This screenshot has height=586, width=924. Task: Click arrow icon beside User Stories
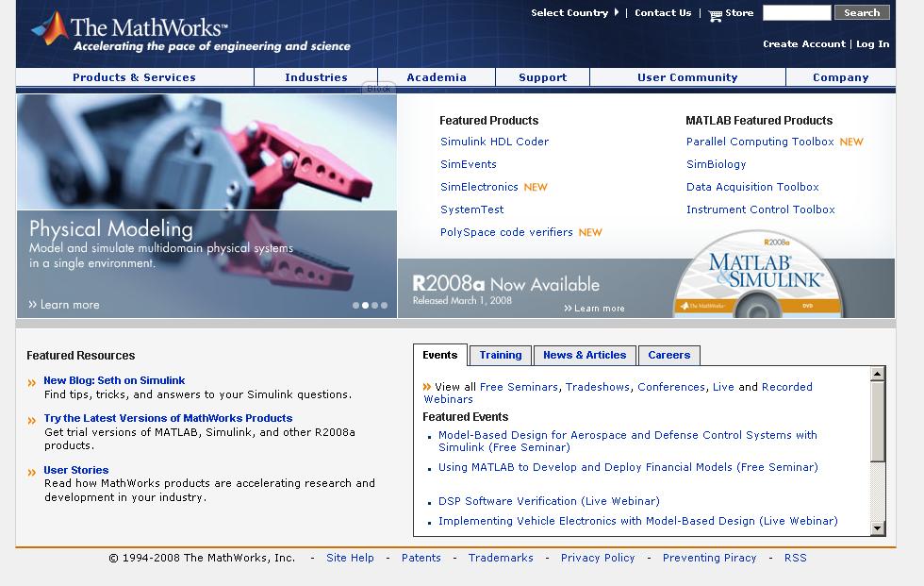click(32, 472)
